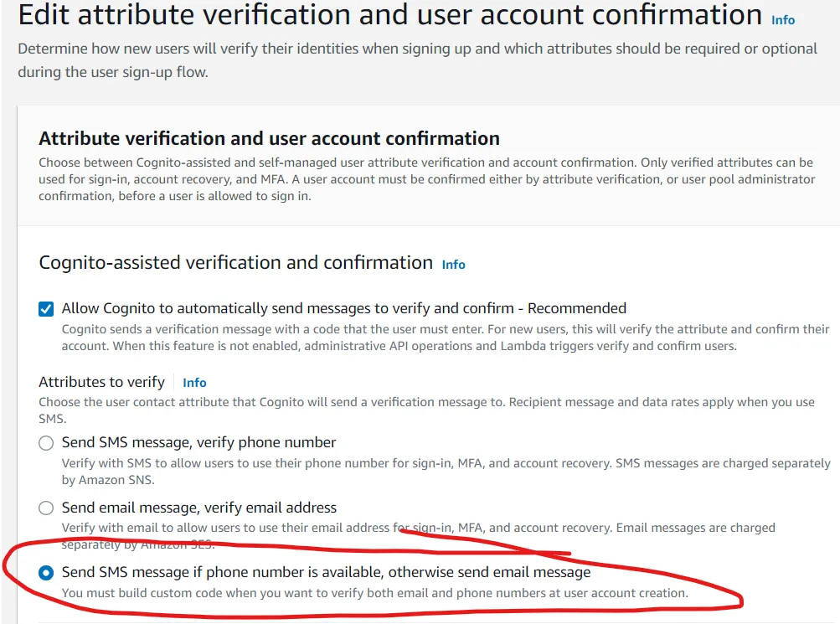Screen dimensions: 840x624
Task: Click the 'Determine how new users will verify' paragraph
Action: pos(417,59)
